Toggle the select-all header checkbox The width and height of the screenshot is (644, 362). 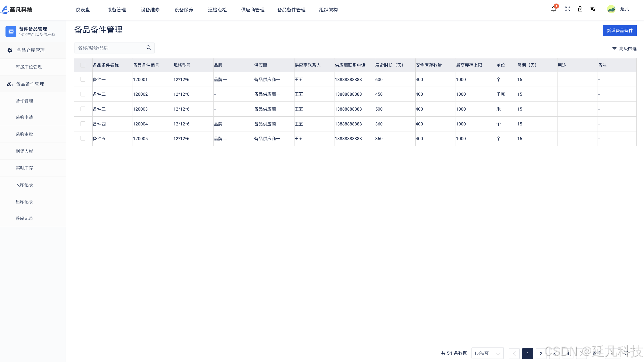[83, 65]
